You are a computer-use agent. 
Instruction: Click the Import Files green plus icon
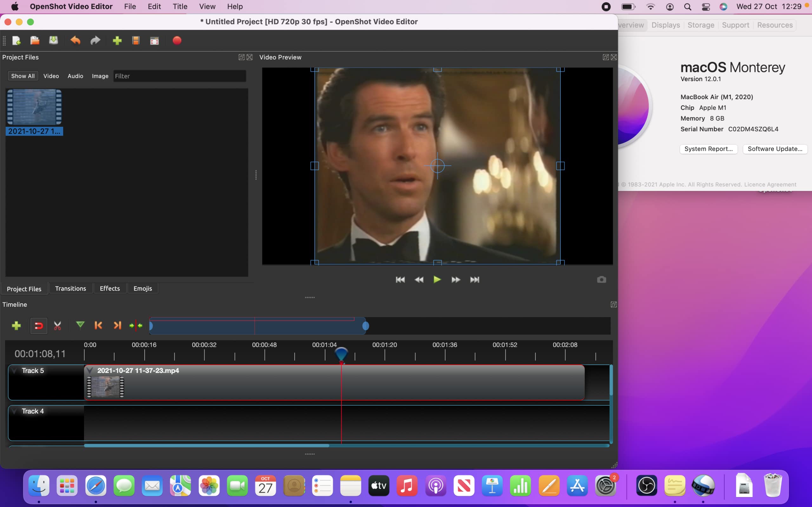(117, 41)
